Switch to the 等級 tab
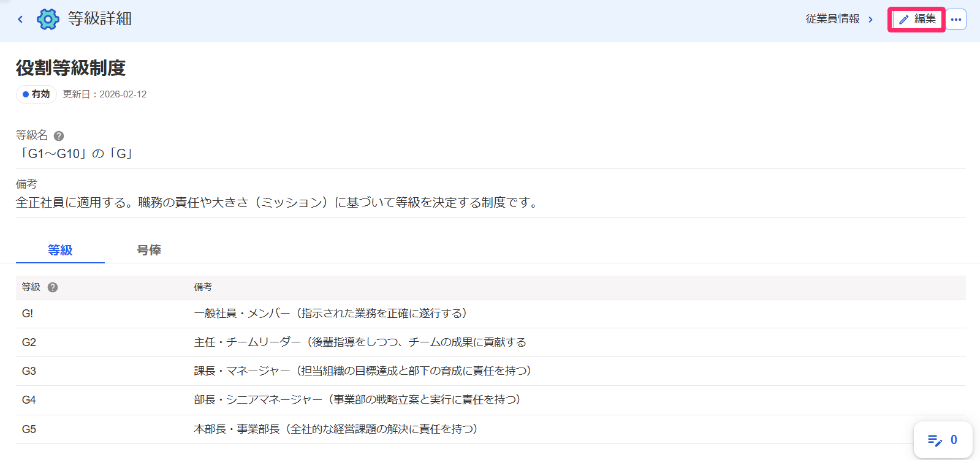The height and width of the screenshot is (460, 980). (x=60, y=250)
